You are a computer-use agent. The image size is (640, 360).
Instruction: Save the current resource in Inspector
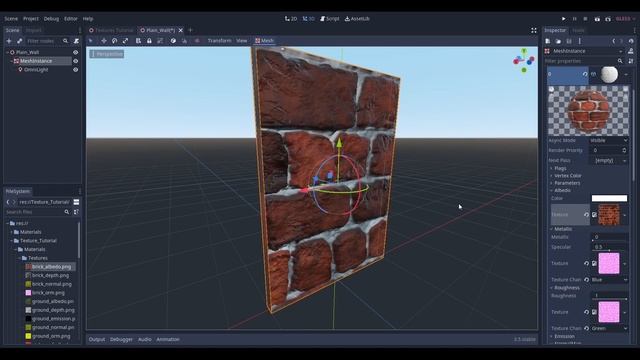[x=569, y=41]
